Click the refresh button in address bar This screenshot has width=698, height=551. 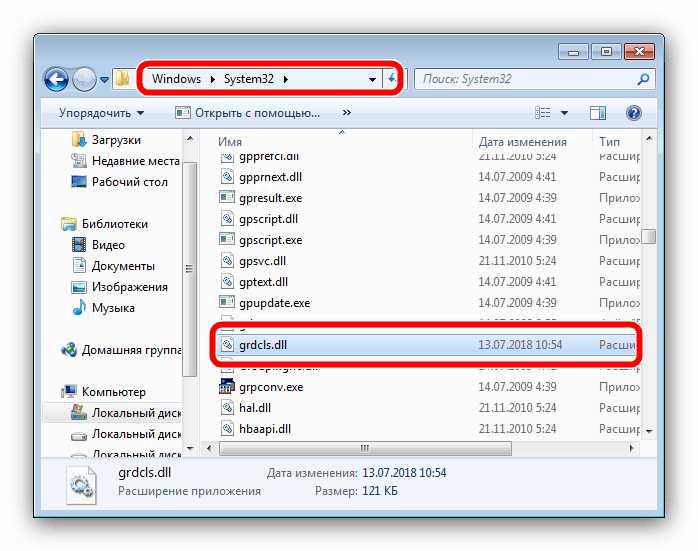pos(391,79)
